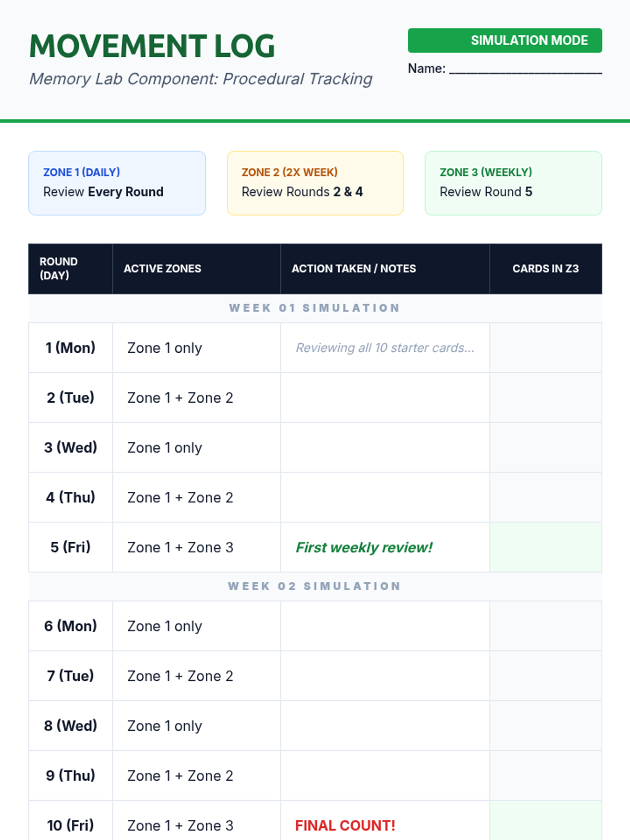Viewport: 630px width, 840px height.
Task: Click the Name input line
Action: (x=525, y=69)
